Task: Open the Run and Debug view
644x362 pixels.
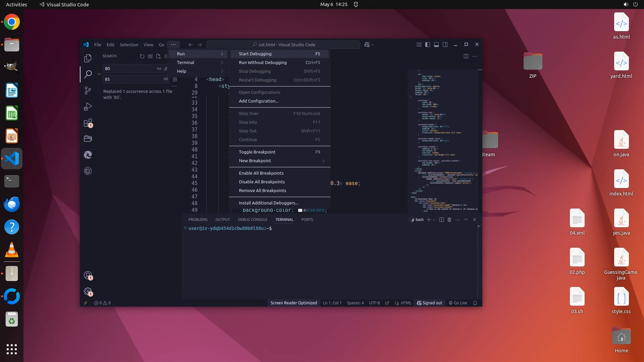Action: (88, 107)
